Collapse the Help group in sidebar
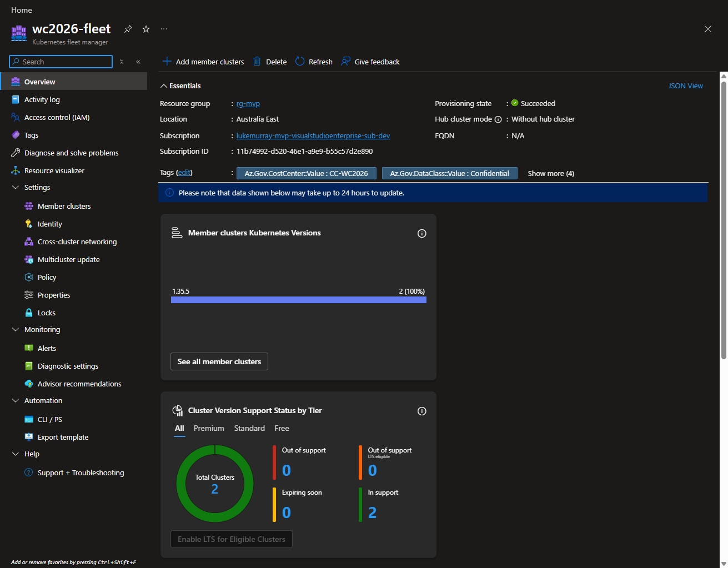 pos(16,454)
